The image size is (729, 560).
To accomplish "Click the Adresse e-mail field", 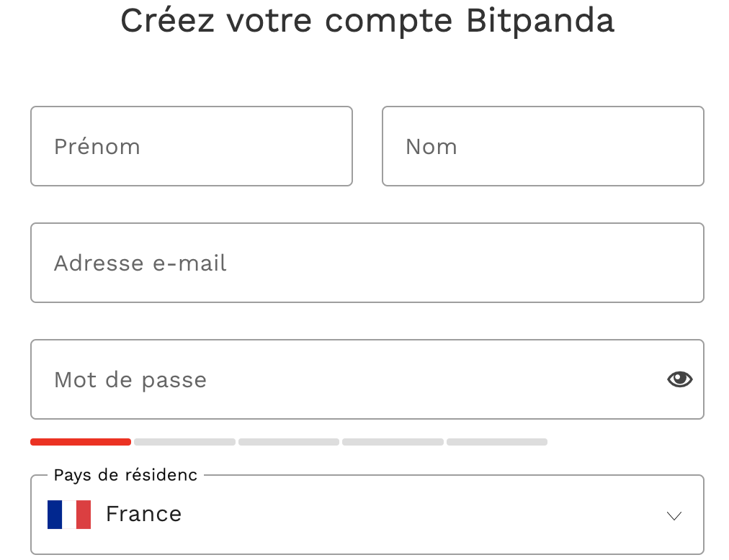I will point(367,263).
